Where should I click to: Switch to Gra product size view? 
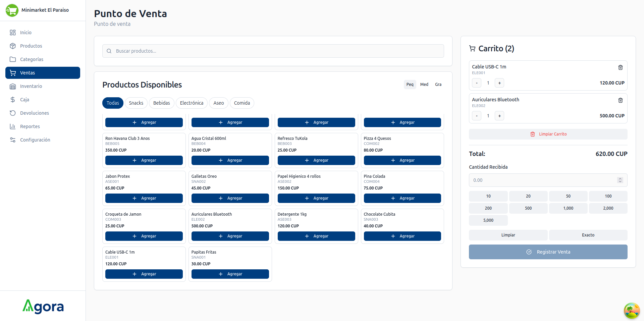[x=438, y=85]
